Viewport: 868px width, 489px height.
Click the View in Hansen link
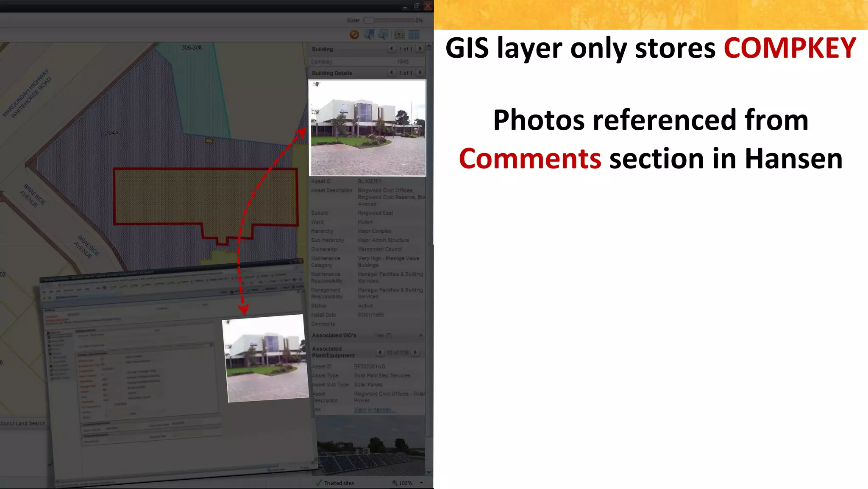coord(374,410)
